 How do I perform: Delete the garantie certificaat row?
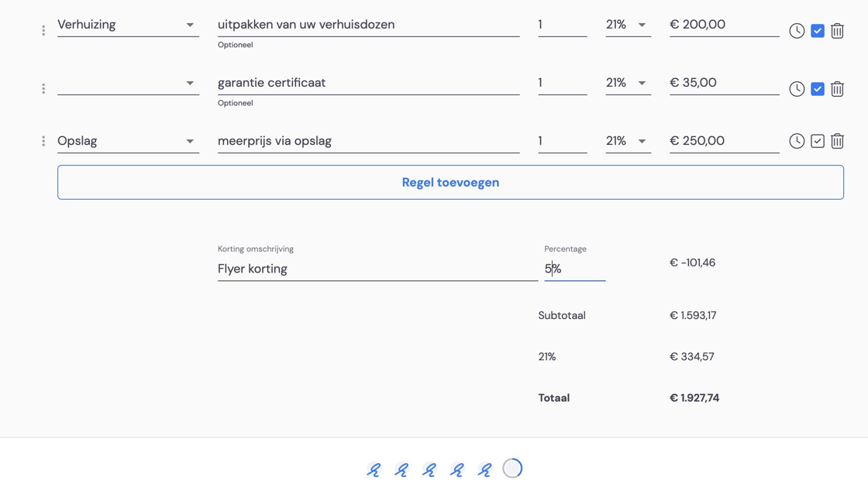837,89
